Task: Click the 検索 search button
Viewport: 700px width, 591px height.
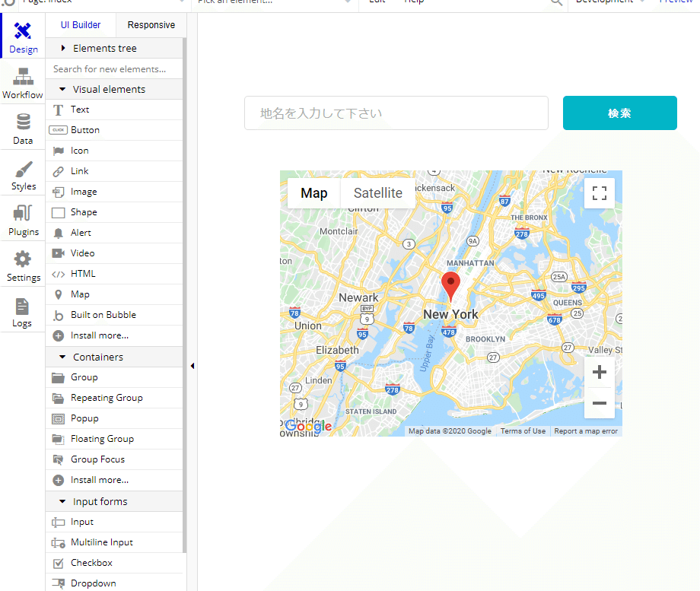Action: 619,113
